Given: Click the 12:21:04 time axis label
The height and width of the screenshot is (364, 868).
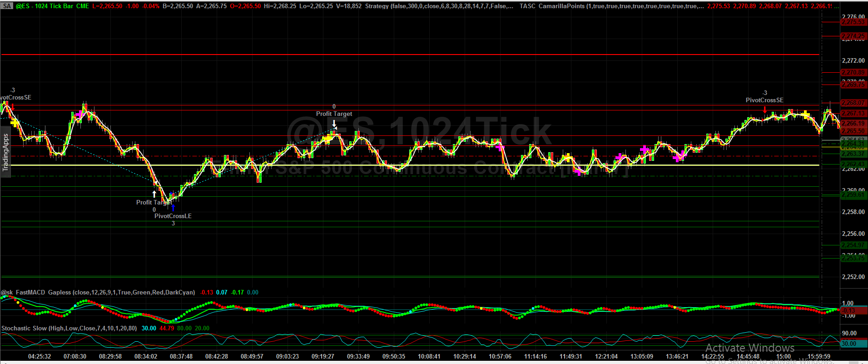Looking at the screenshot, I should (606, 356).
